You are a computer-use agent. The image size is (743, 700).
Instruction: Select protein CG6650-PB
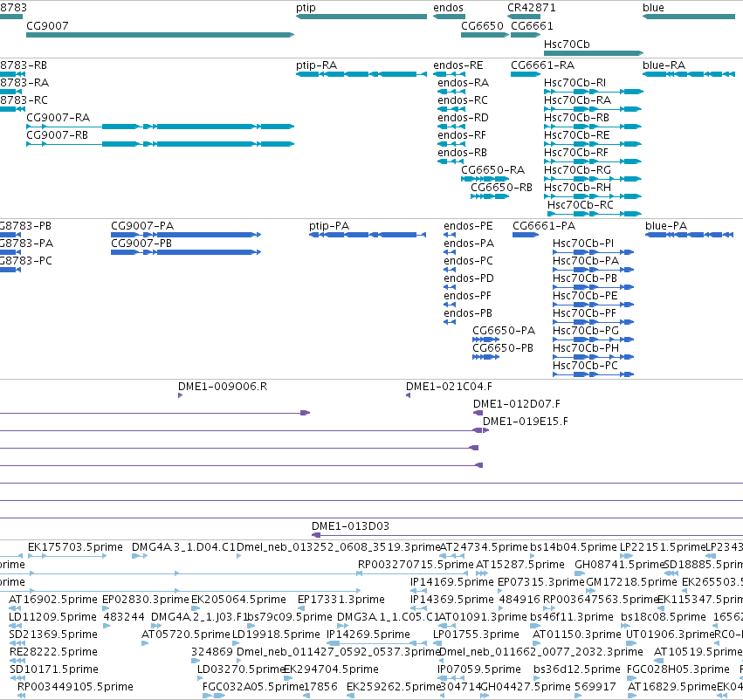[485, 357]
